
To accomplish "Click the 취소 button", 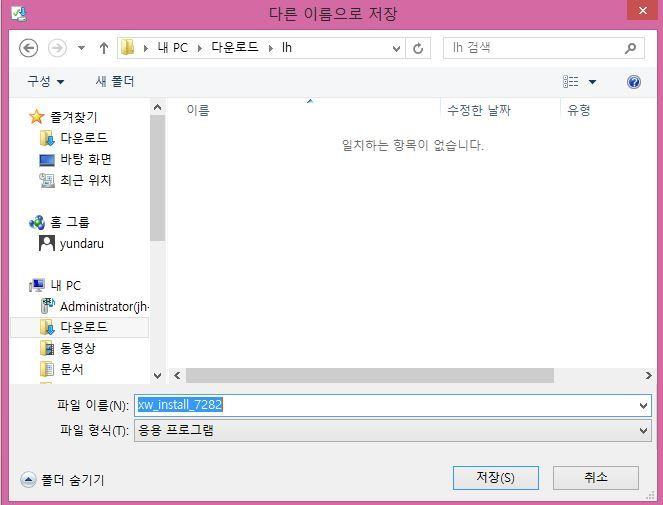I will [x=596, y=478].
